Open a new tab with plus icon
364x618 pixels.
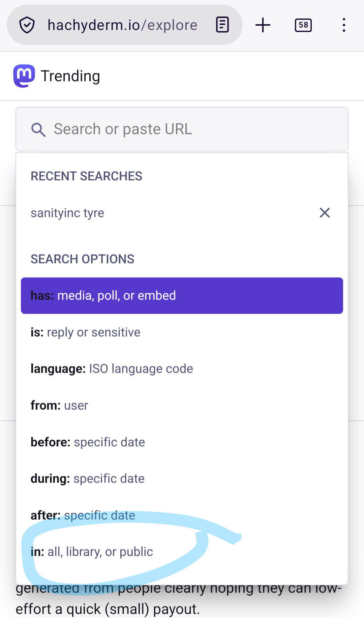point(263,25)
